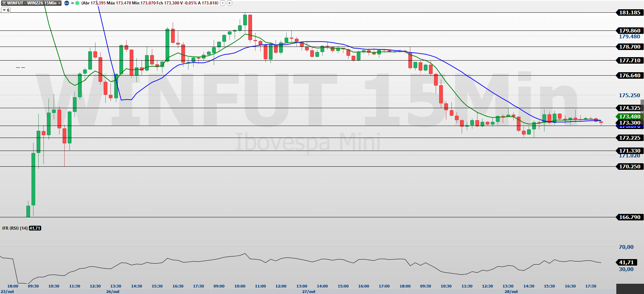644x294 pixels.
Task: Click the RSI value badge 41,71 beside the label
Action: pos(35,228)
